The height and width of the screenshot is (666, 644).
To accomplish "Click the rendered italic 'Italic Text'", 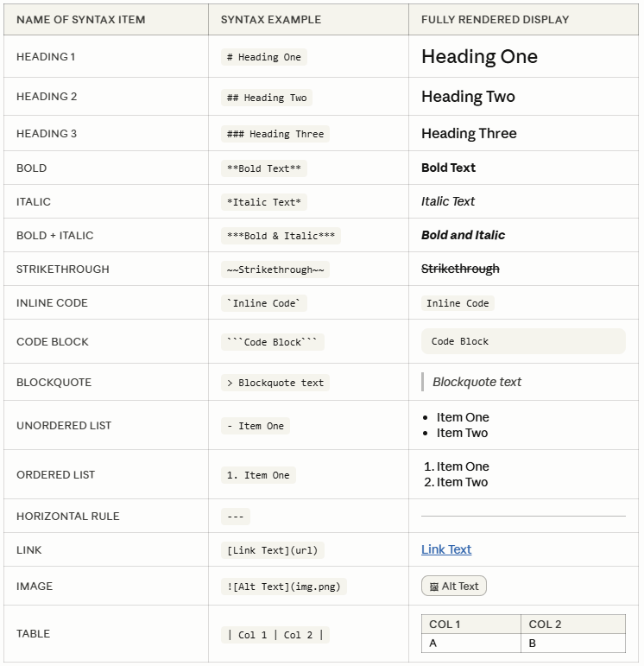I will pos(448,201).
